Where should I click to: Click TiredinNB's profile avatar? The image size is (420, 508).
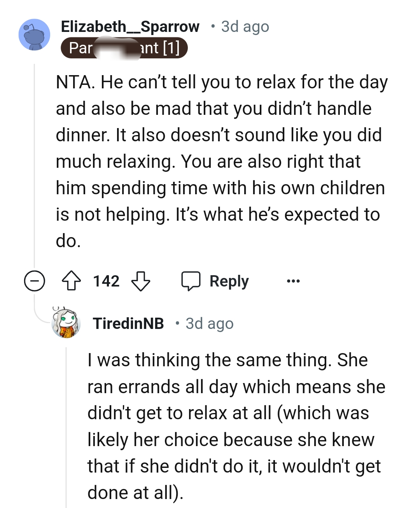coord(66,324)
